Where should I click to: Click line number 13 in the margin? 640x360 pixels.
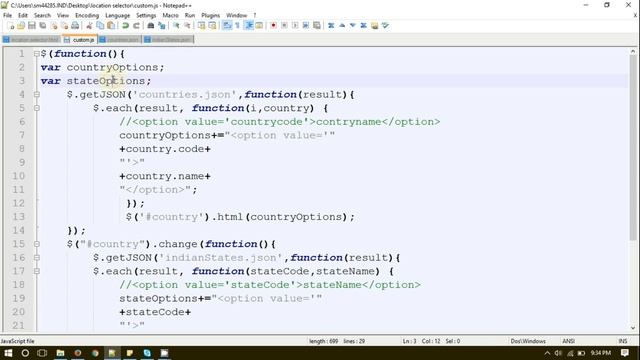pyautogui.click(x=18, y=217)
